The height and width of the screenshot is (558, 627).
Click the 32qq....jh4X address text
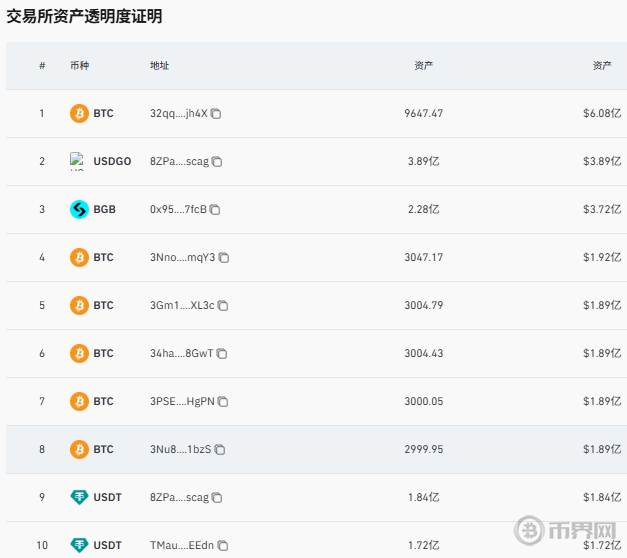click(x=179, y=114)
